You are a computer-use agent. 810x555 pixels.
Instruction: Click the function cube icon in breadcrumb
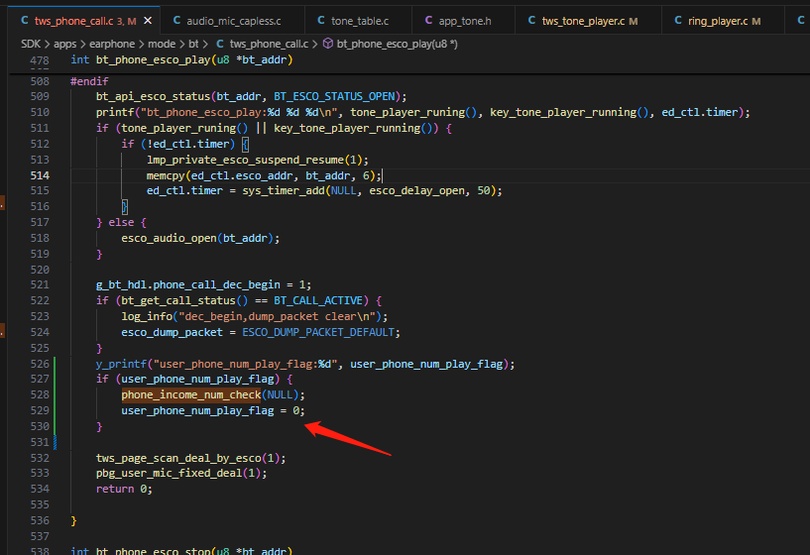[328, 44]
